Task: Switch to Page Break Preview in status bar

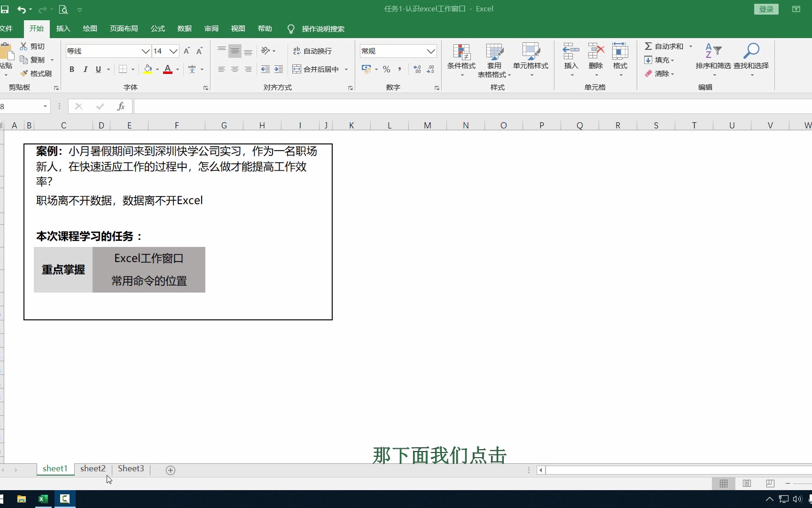Action: (x=770, y=483)
